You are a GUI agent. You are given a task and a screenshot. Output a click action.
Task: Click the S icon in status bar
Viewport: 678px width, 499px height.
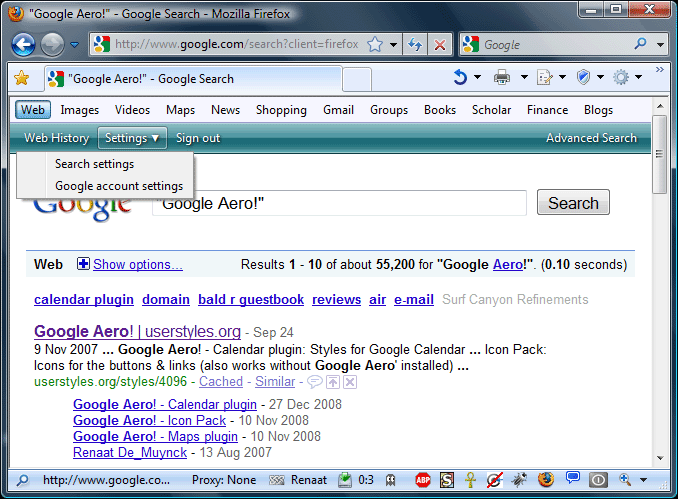(x=447, y=480)
